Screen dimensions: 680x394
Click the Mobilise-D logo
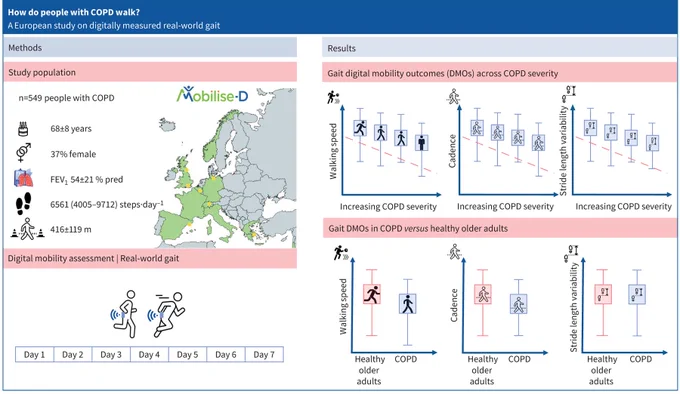[x=212, y=94]
